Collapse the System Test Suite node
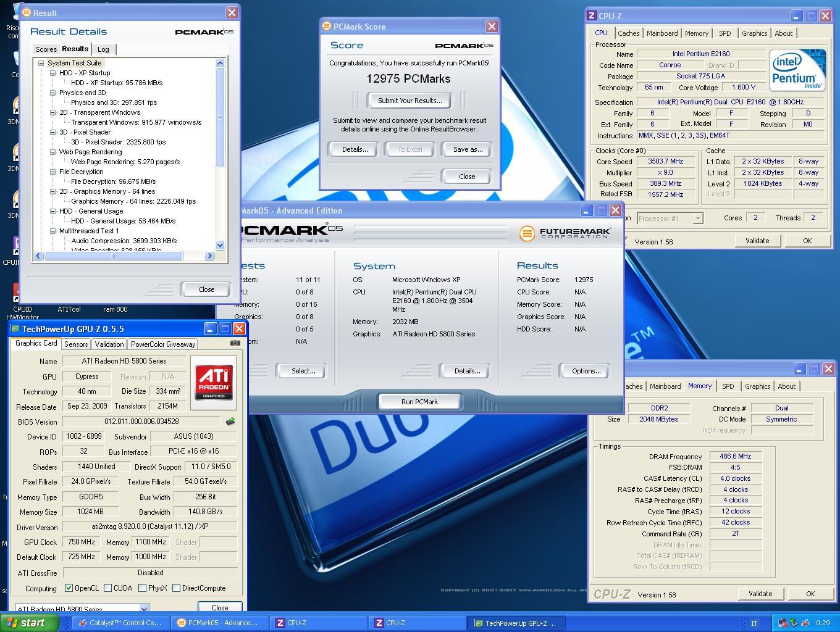The height and width of the screenshot is (632, 840). [41, 63]
